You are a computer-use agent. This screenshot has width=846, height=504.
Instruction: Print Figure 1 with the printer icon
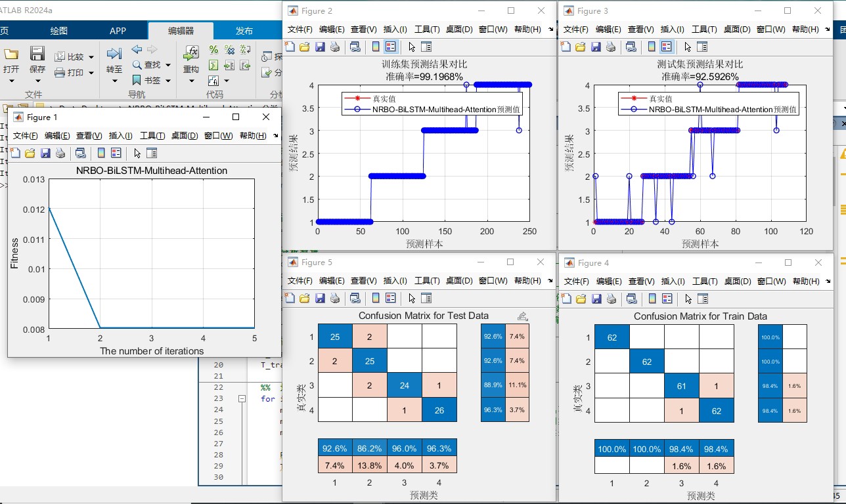click(x=60, y=153)
